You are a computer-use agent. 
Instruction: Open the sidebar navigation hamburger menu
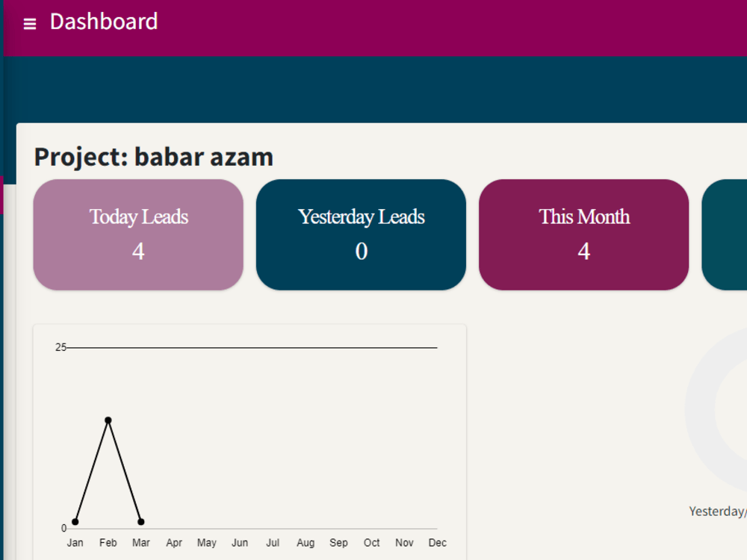pyautogui.click(x=29, y=22)
